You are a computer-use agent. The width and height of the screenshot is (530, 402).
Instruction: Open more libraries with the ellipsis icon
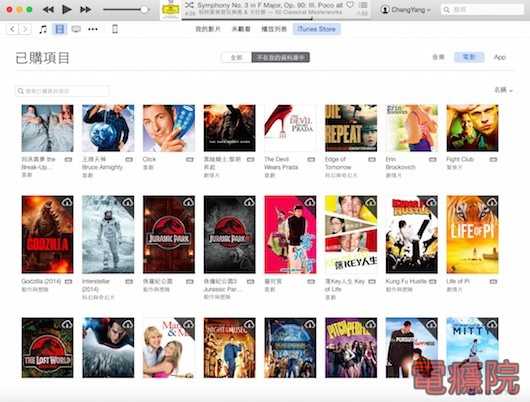(x=93, y=29)
